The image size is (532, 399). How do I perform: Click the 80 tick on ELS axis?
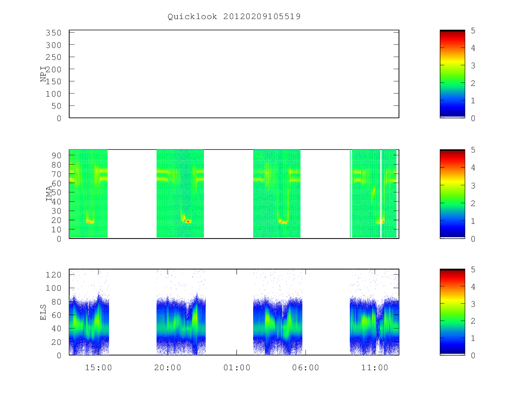click(x=56, y=302)
